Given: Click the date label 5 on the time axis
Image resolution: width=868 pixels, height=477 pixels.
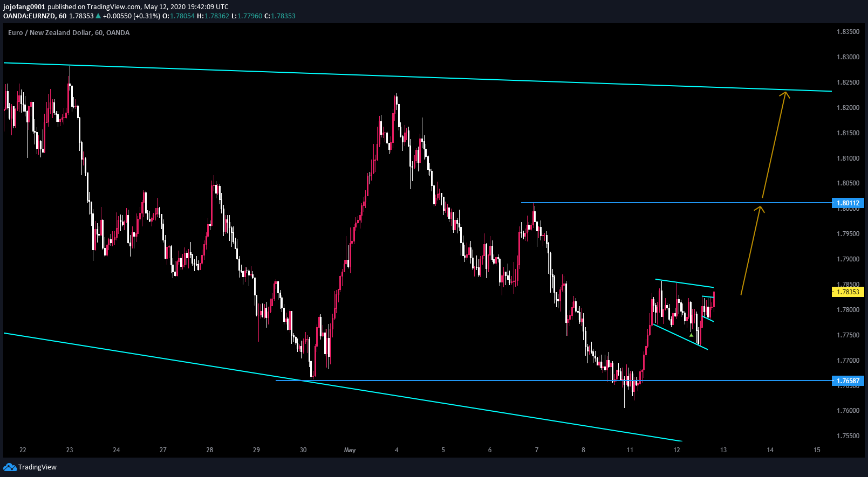Looking at the screenshot, I should pos(443,450).
